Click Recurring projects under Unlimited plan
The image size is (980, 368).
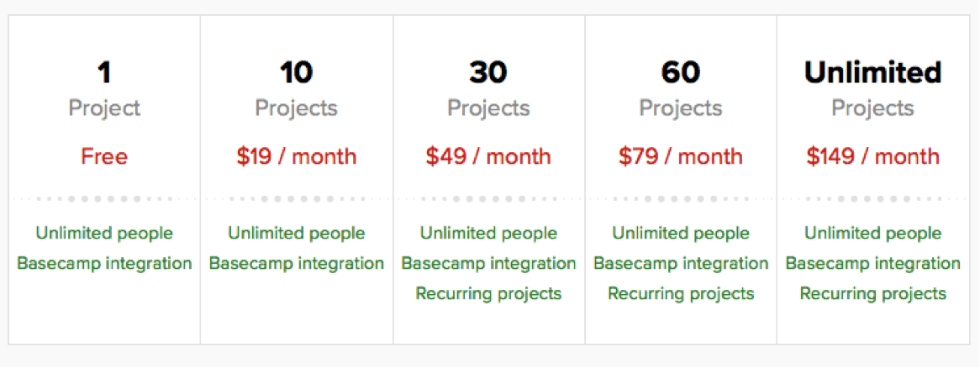pos(872,294)
